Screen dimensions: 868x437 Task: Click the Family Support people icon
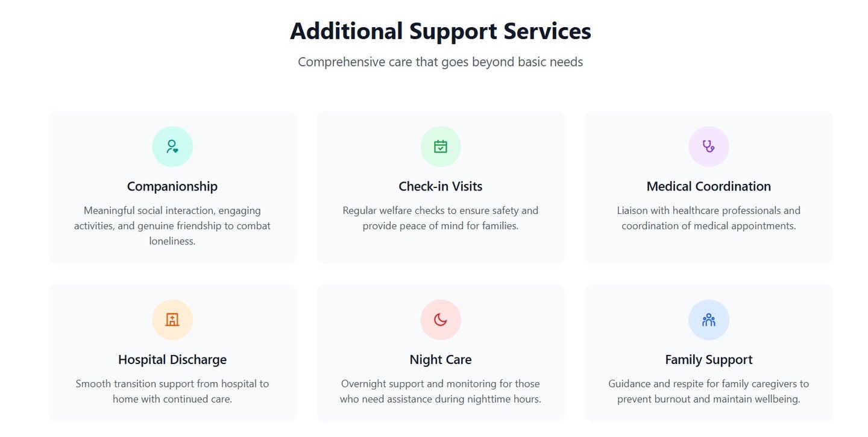point(709,320)
